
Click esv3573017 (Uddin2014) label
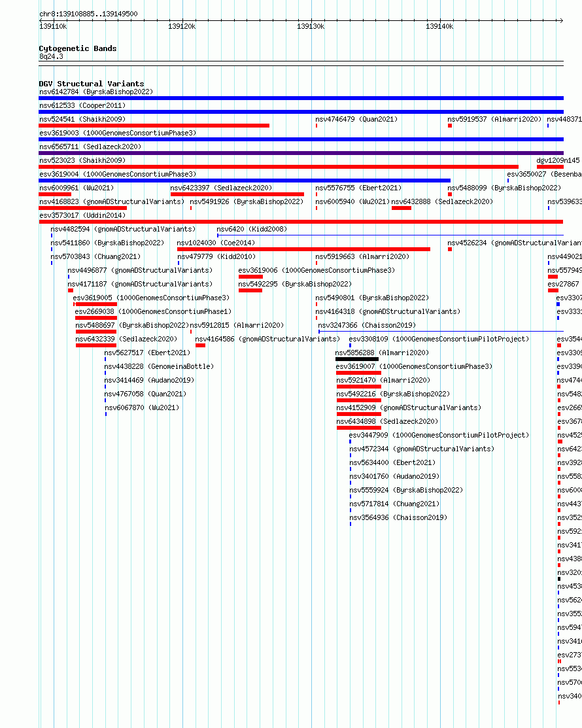(82, 215)
